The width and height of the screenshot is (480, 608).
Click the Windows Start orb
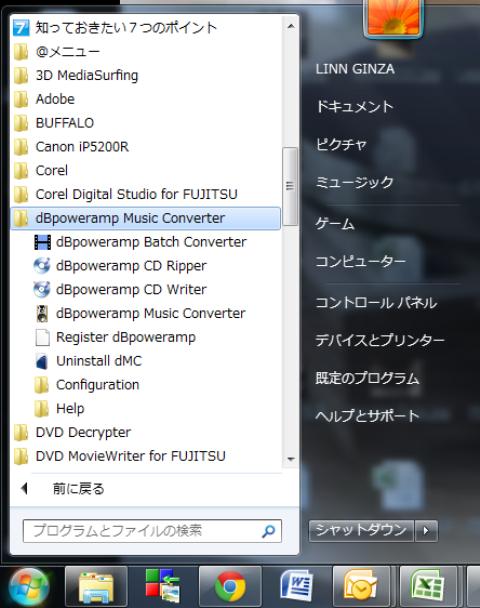(29, 587)
